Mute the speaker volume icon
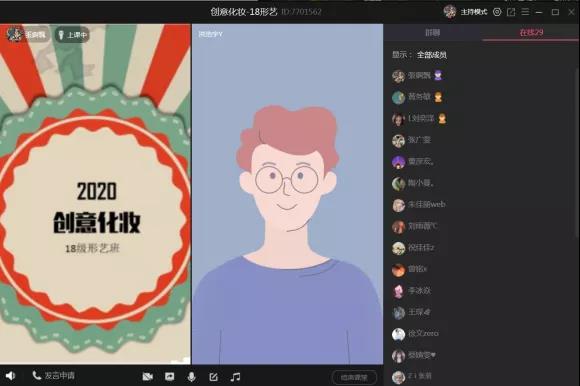 [x=10, y=376]
